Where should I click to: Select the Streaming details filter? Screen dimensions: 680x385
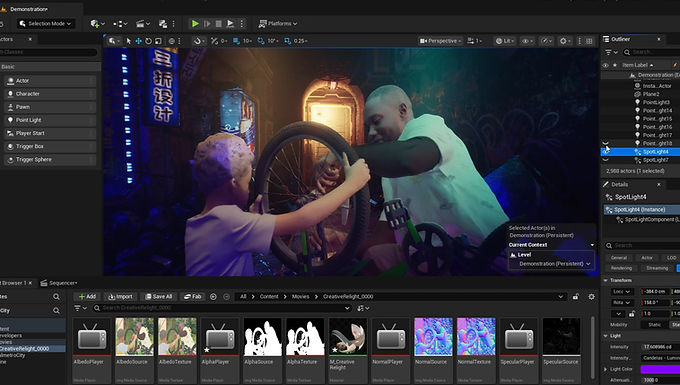pos(657,268)
